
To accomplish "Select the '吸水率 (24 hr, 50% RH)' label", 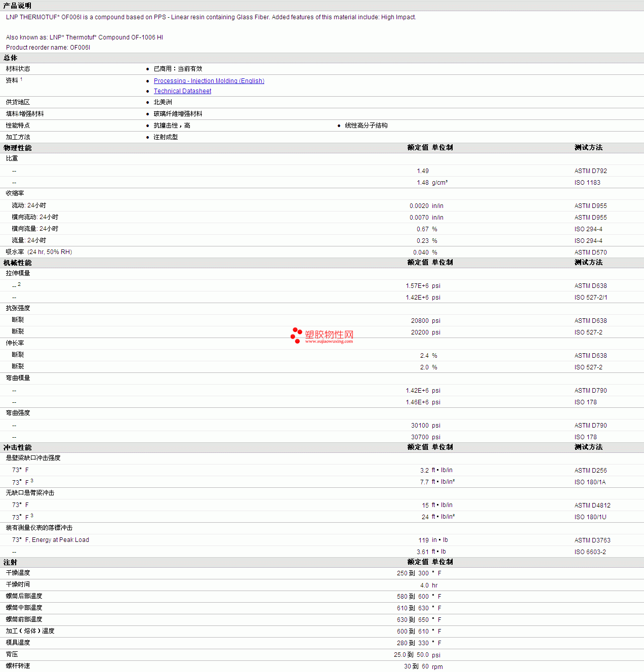I will 39,252.
